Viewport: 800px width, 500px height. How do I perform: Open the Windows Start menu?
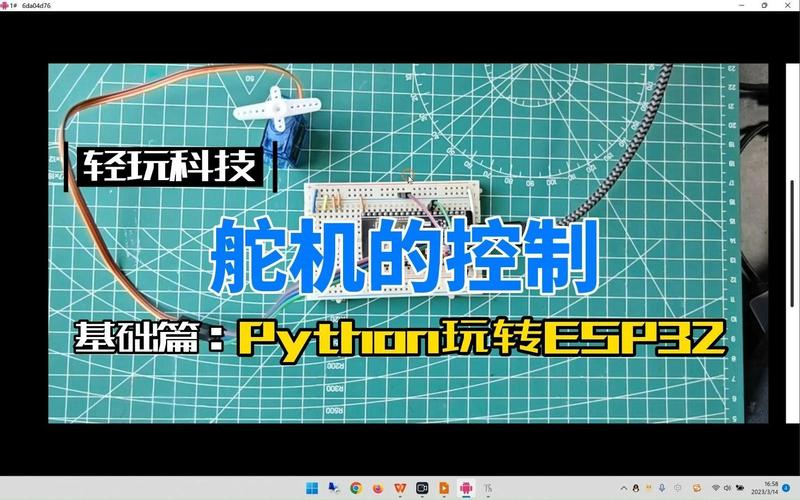coord(312,488)
